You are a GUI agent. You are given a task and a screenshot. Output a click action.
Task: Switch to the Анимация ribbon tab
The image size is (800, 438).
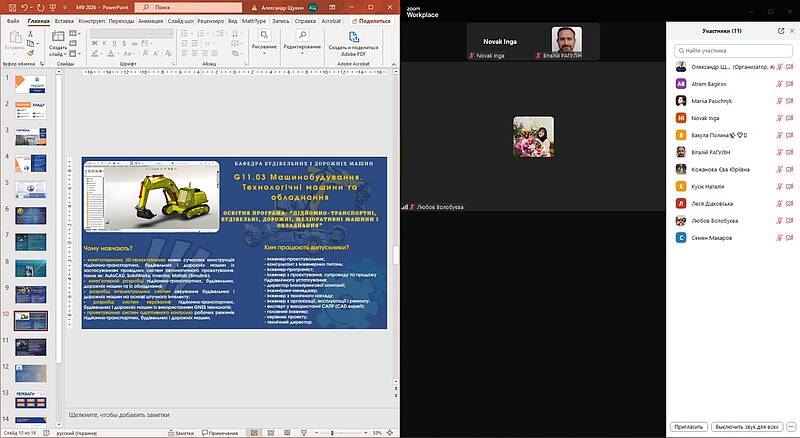click(x=149, y=20)
